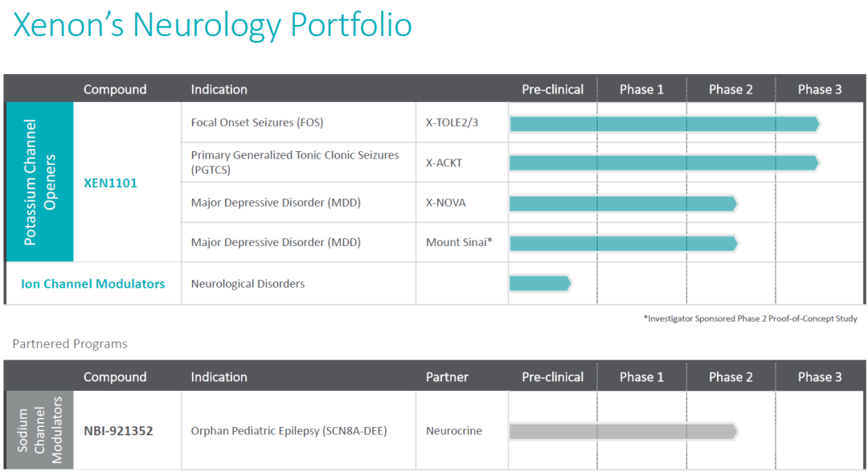
Task: Select the XEN1101 compound label
Action: (110, 183)
